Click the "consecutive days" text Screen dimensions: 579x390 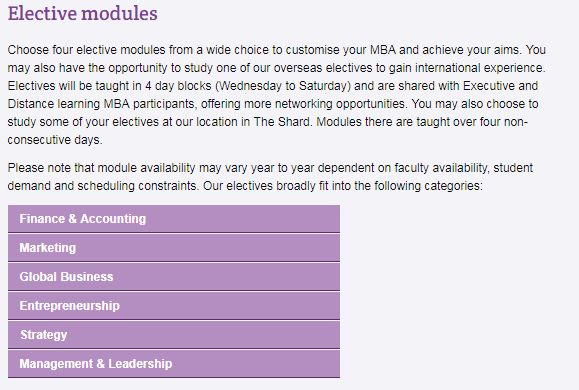[53, 140]
